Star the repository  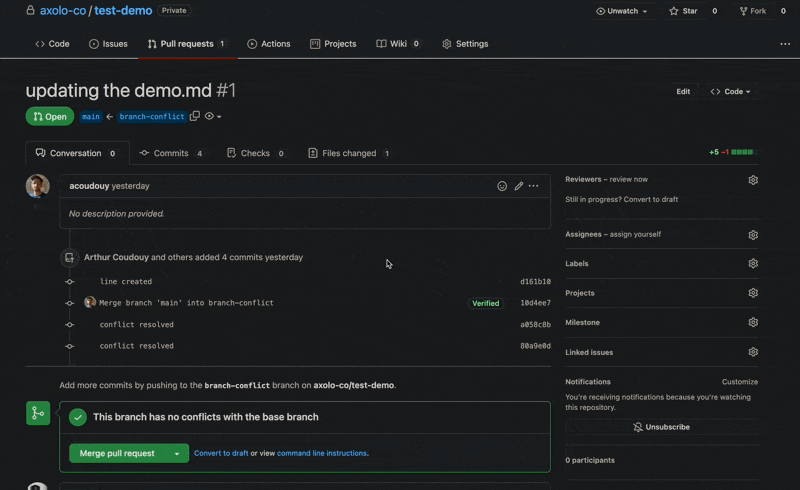[683, 11]
